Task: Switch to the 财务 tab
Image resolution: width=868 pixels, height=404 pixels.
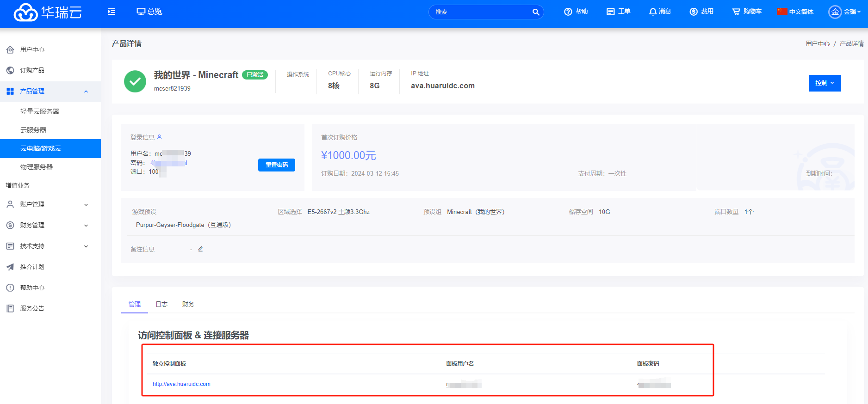Action: click(x=188, y=304)
